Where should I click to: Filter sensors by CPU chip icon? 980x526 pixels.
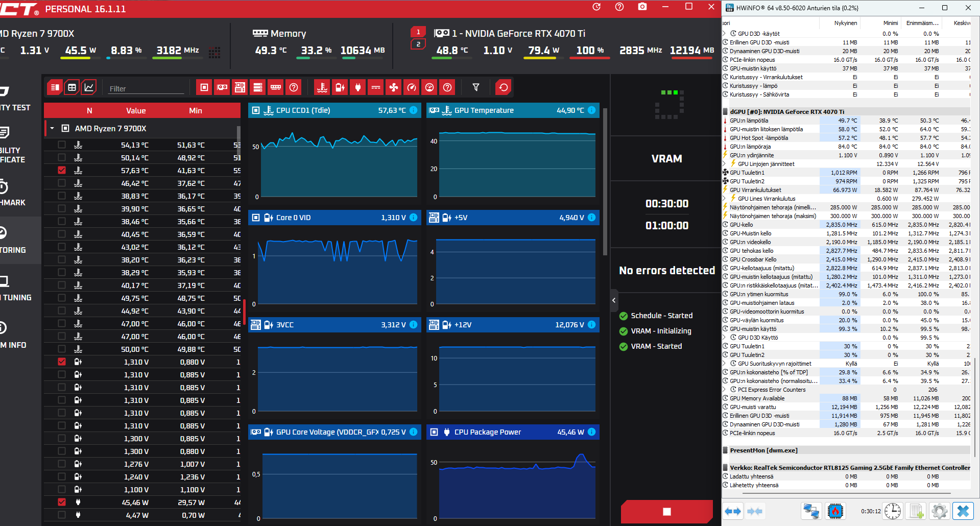204,87
